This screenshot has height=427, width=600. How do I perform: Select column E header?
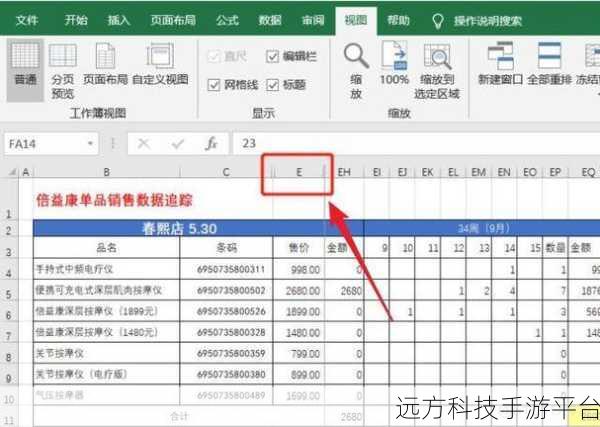coord(299,172)
